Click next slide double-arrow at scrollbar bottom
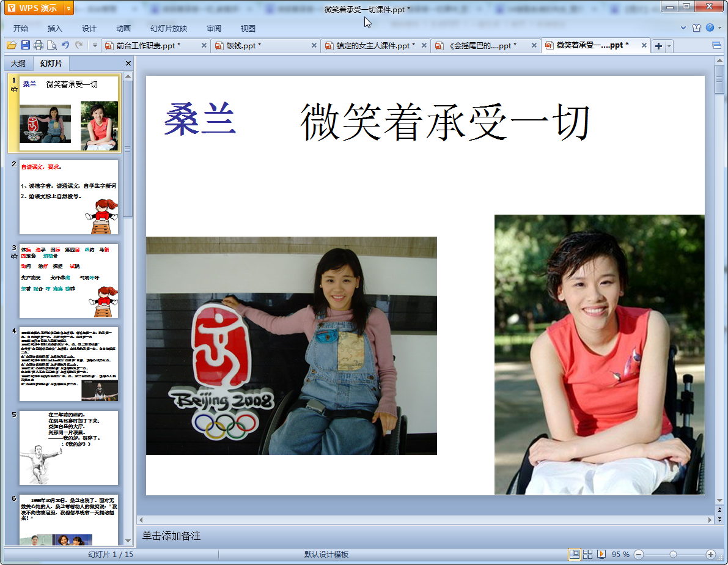728x565 pixels. pos(719,520)
